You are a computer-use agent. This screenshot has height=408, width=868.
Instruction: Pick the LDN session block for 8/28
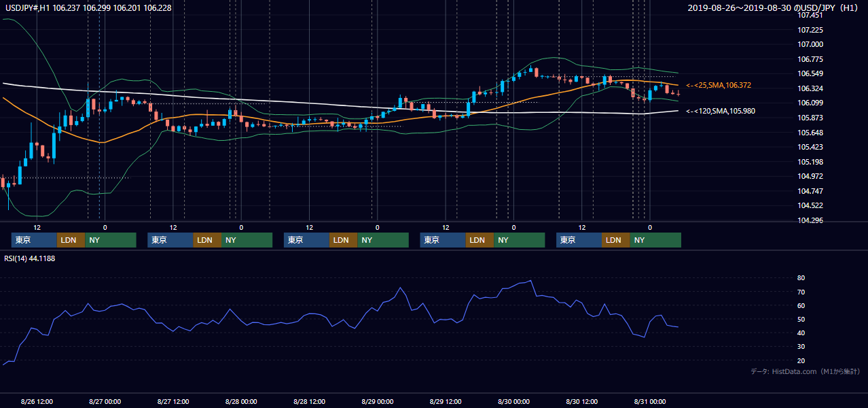tap(343, 240)
